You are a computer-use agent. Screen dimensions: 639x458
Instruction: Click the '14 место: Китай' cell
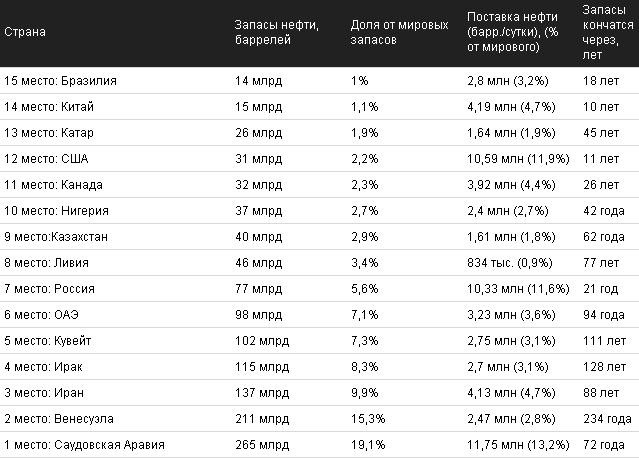coord(49,107)
